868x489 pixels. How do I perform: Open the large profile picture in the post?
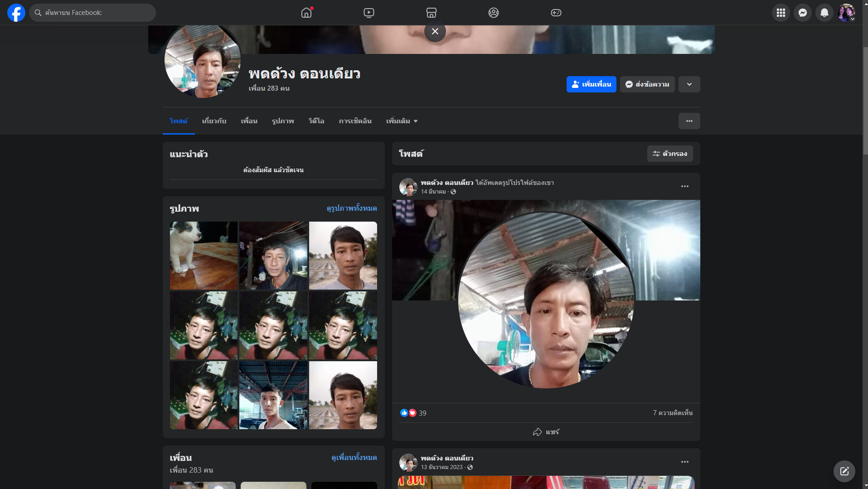pyautogui.click(x=546, y=300)
